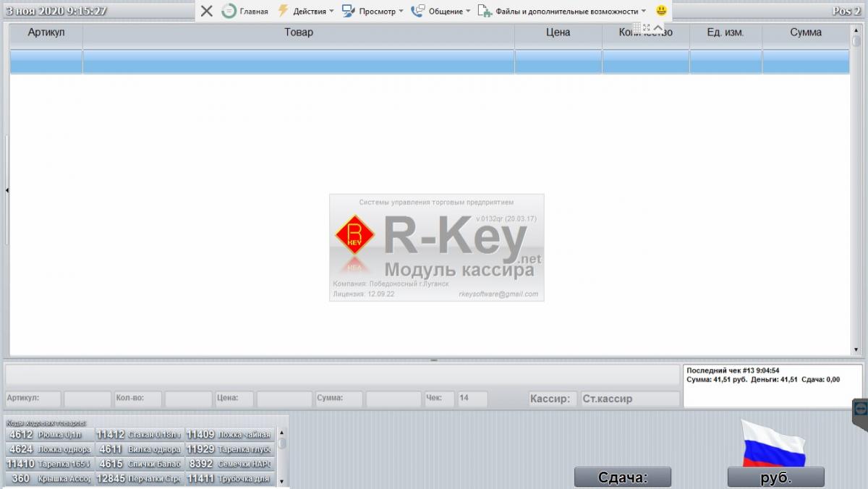This screenshot has height=489, width=868.
Task: Expand the left side panel arrow
Action: tap(7, 190)
